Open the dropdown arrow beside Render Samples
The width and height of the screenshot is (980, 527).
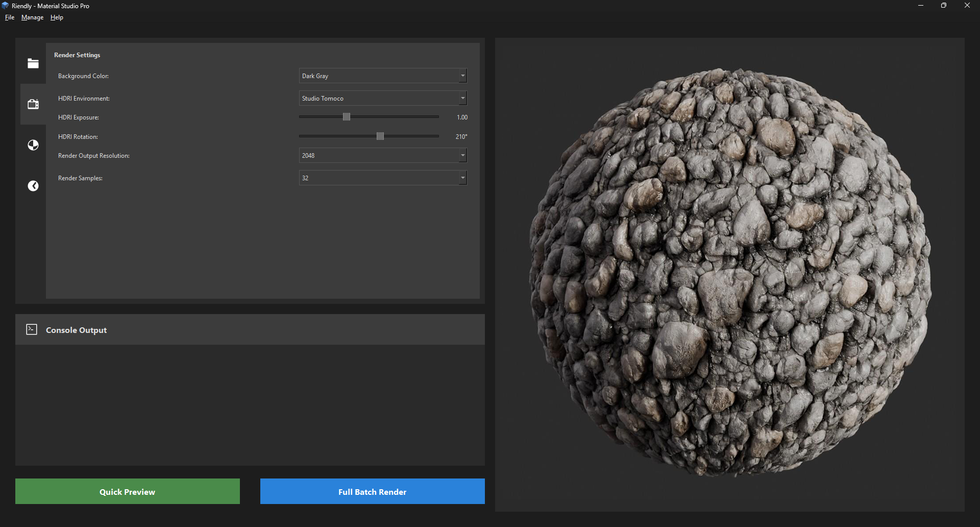[x=462, y=178]
